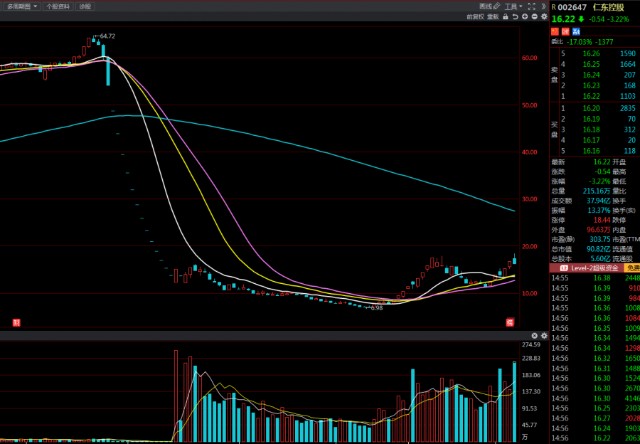
Task: Switch to the 诊股 tab
Action: tap(85, 6)
